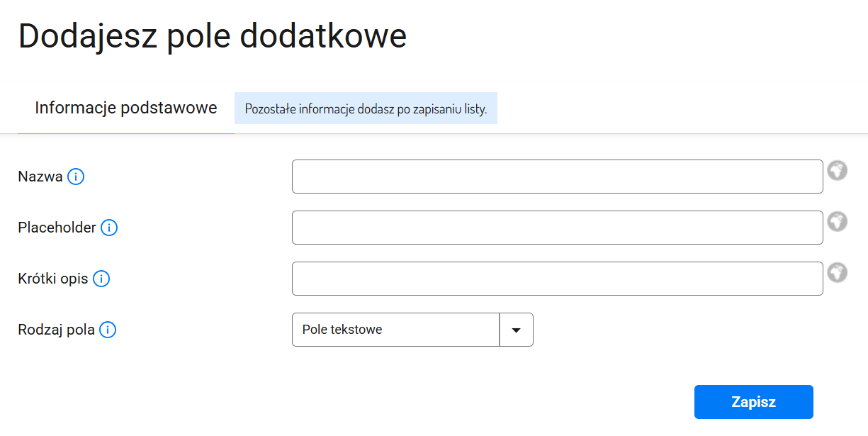Viewport: 868px width, 436px height.
Task: Click the Rodzaj pola label
Action: tap(56, 330)
